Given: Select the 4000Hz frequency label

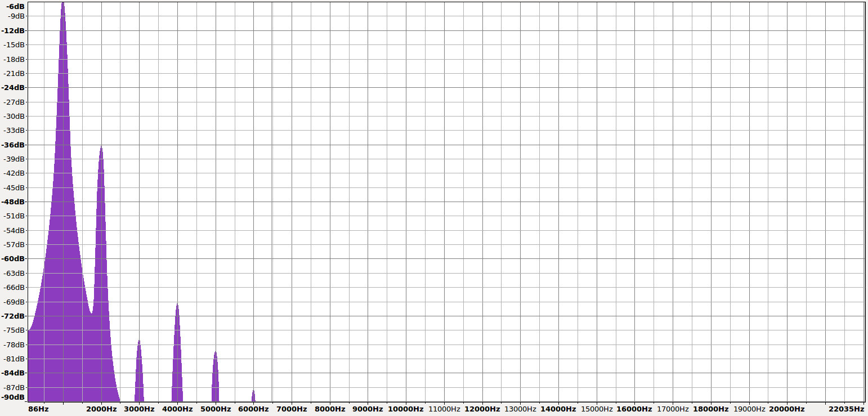Looking at the screenshot, I should click(x=177, y=409).
